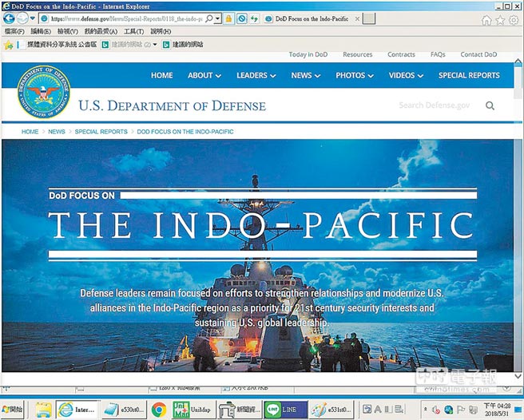Click the address bar URL field
The image size is (524, 420).
127,19
